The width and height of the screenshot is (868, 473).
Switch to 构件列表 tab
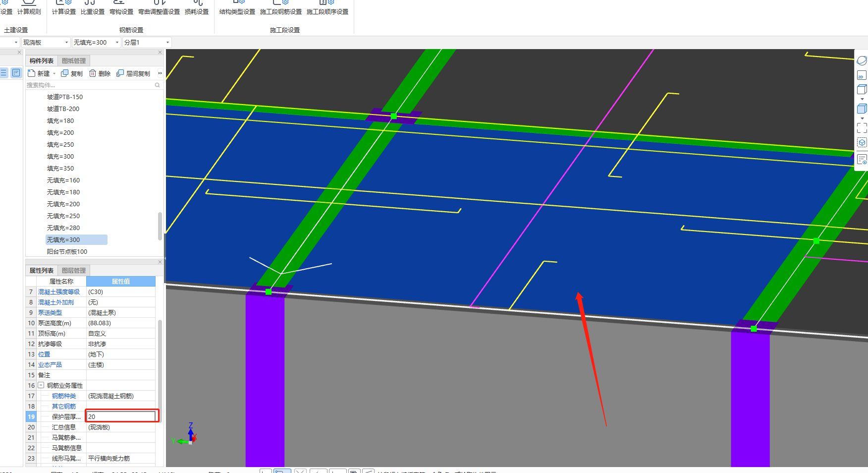pos(42,61)
